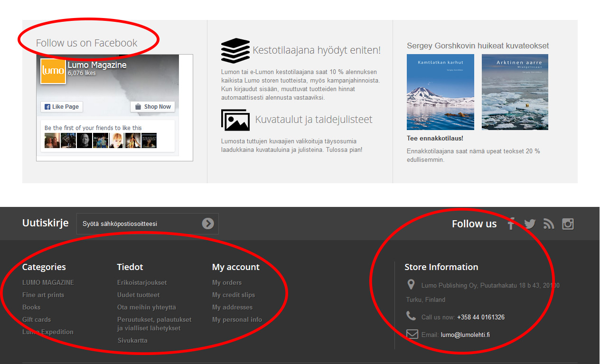Open the Instagram icon in footer

point(568,224)
